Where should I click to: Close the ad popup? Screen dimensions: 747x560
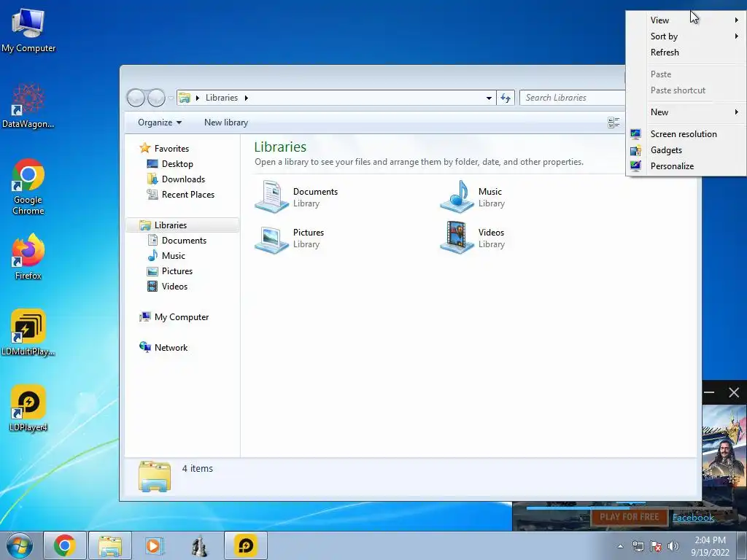pyautogui.click(x=734, y=392)
